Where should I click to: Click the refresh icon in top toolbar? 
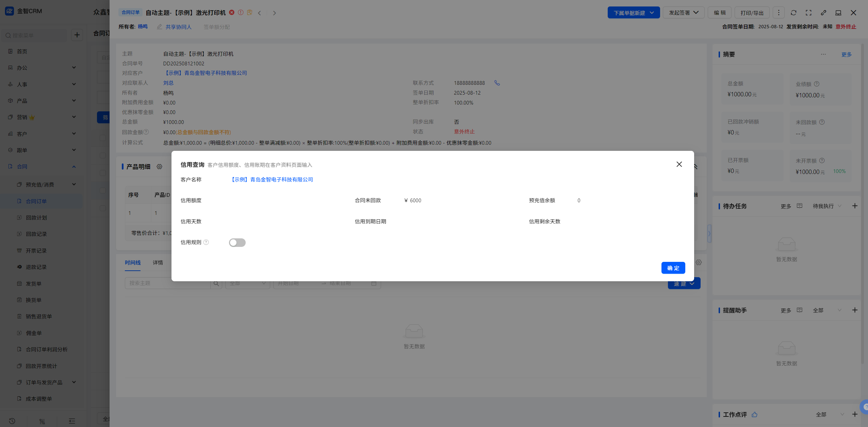pyautogui.click(x=793, y=13)
